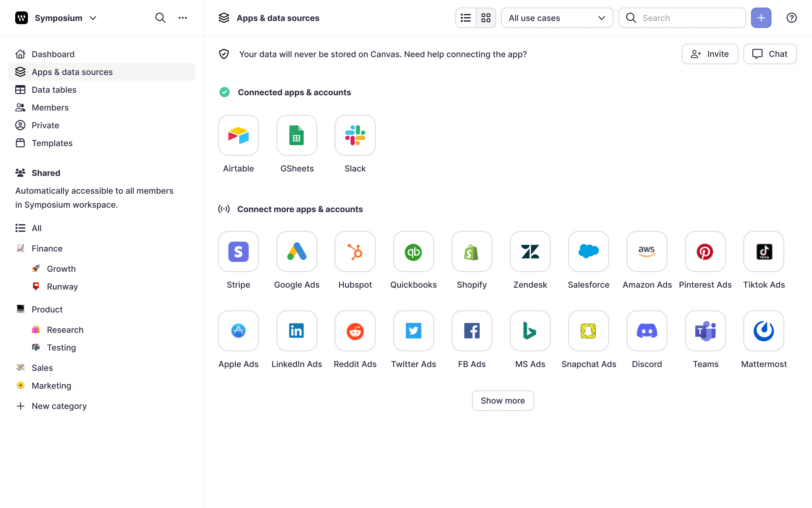
Task: Connect the Stripe app
Action: pos(238,251)
